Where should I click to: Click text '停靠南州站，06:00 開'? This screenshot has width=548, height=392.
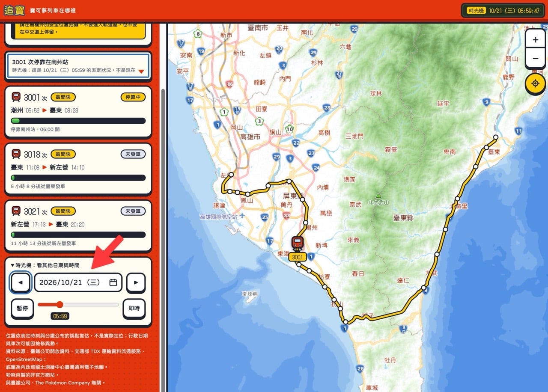tap(35, 129)
